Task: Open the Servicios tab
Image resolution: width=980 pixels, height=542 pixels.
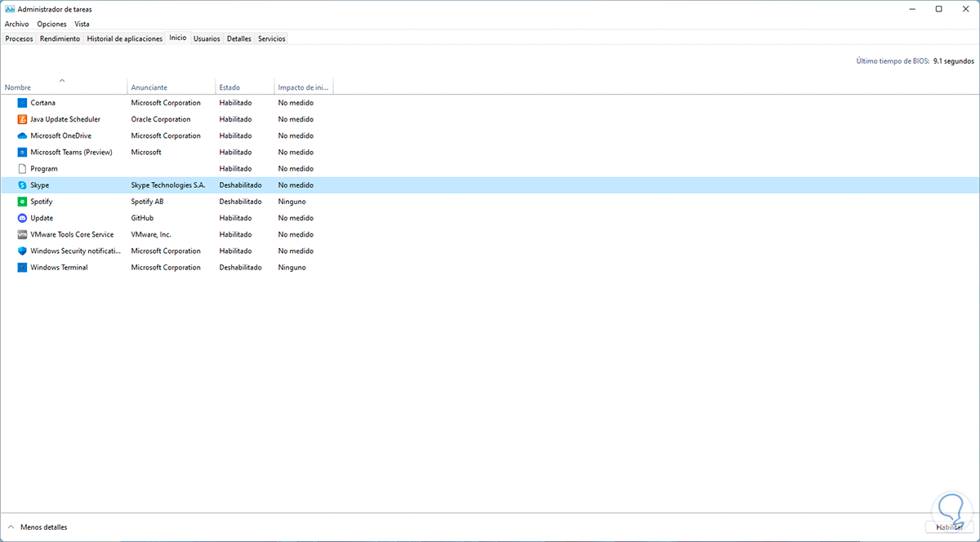Action: (x=272, y=38)
